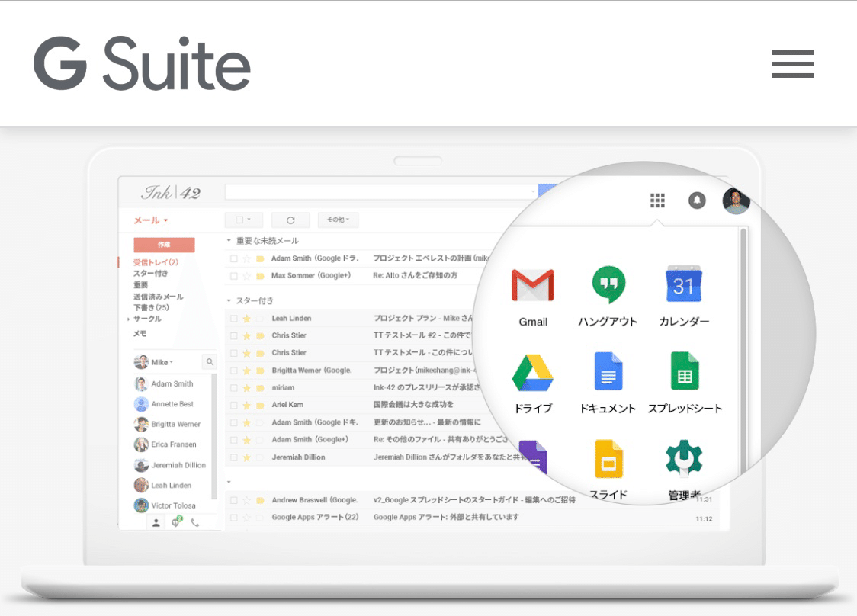Image resolution: width=857 pixels, height=616 pixels.
Task: Expand the サークル label
Action: 128,319
